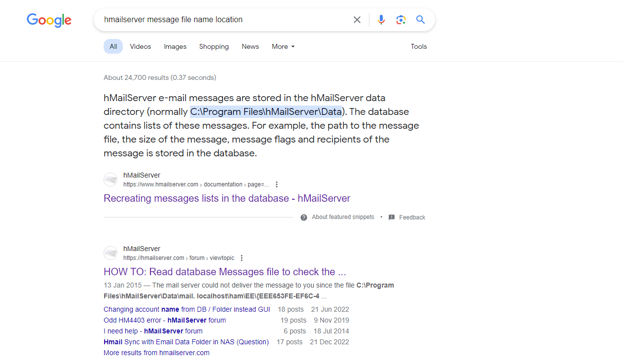The height and width of the screenshot is (364, 623).
Task: Click the hMailServer favicon of first result
Action: 110,180
